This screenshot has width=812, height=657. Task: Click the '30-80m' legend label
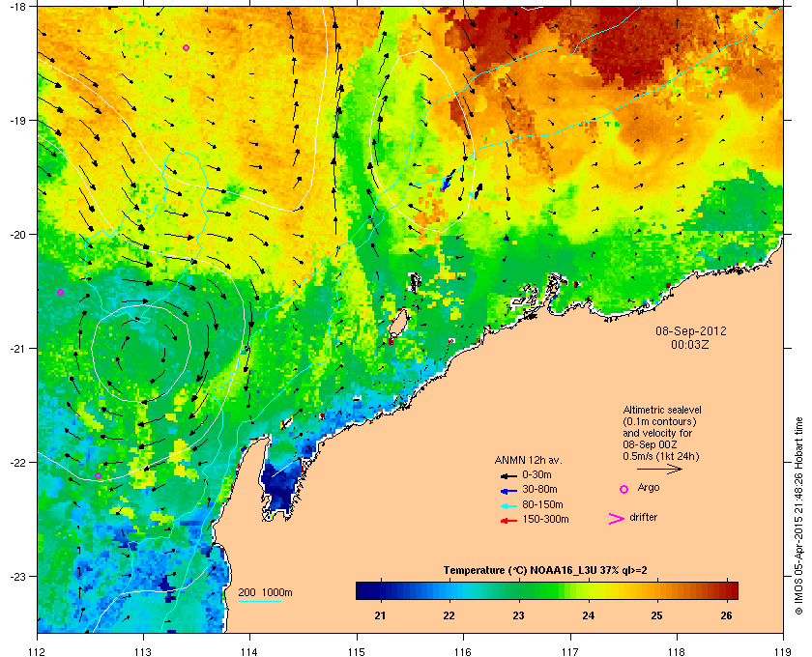[x=539, y=489]
